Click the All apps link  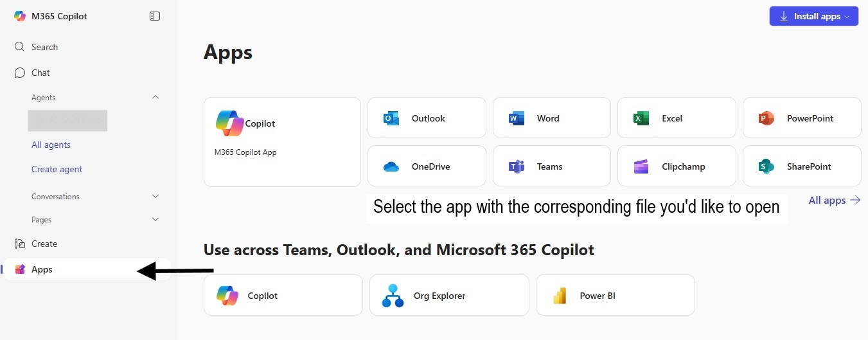833,201
